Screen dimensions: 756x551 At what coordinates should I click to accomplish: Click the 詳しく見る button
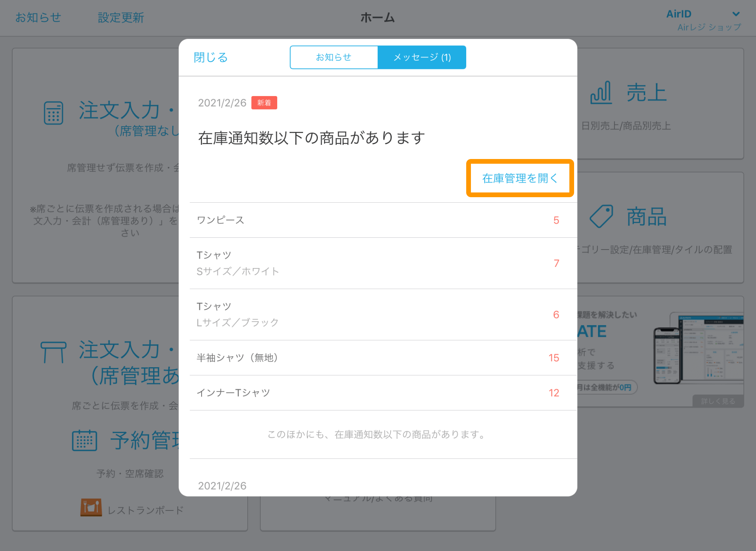coord(718,401)
